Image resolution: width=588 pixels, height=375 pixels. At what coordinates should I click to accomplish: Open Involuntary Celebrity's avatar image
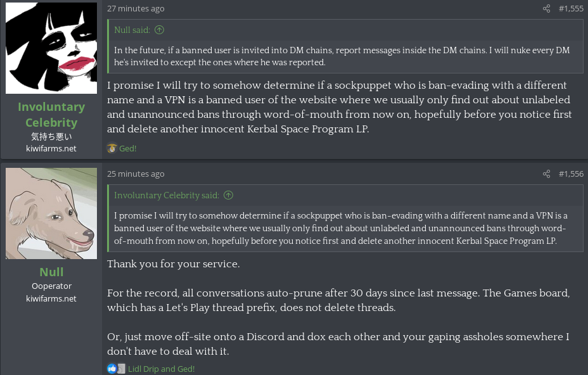[x=51, y=48]
